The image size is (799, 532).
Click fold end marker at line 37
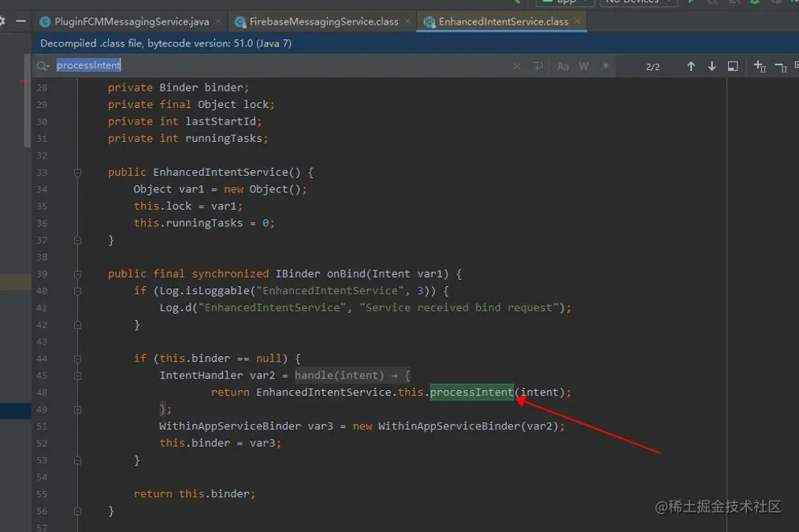pyautogui.click(x=77, y=240)
